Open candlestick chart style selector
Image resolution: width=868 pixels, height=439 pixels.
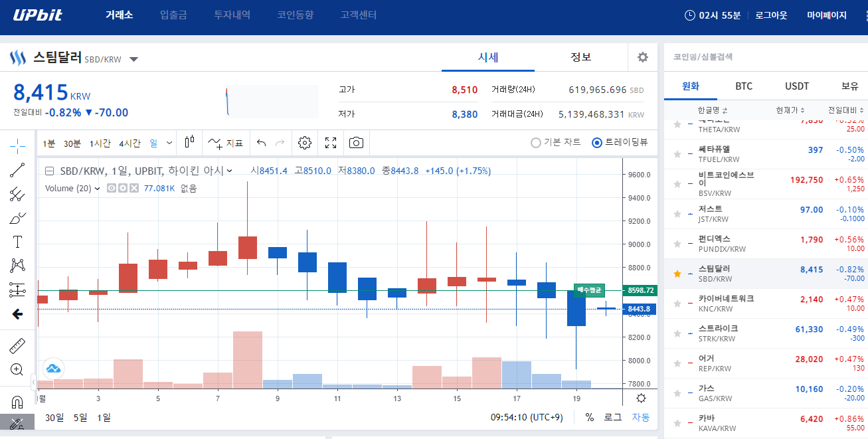tap(190, 143)
